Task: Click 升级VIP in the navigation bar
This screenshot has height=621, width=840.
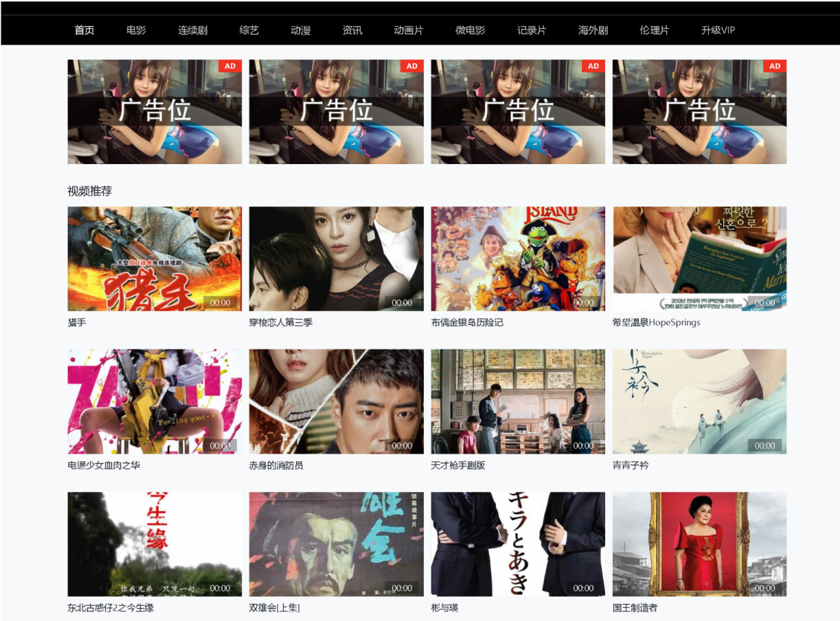Action: click(718, 30)
